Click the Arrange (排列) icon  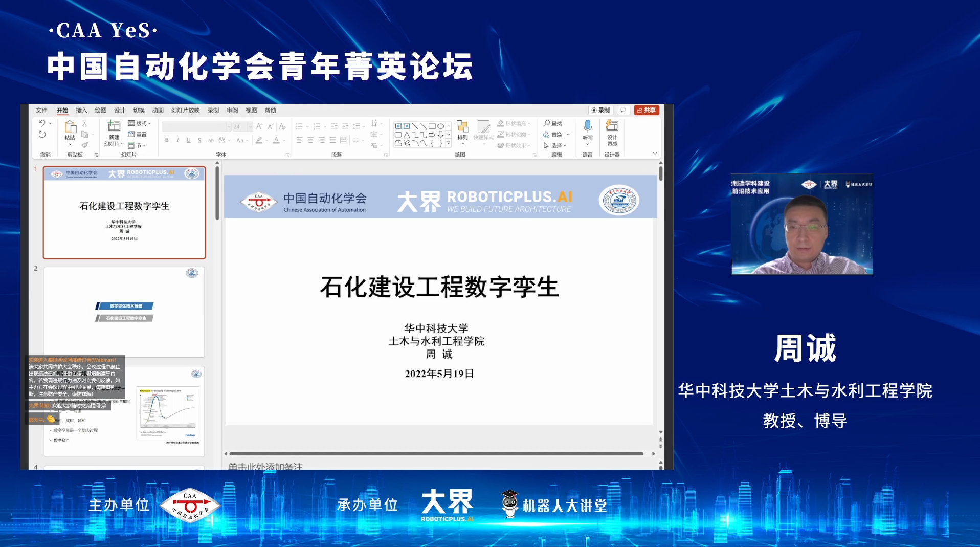point(462,127)
